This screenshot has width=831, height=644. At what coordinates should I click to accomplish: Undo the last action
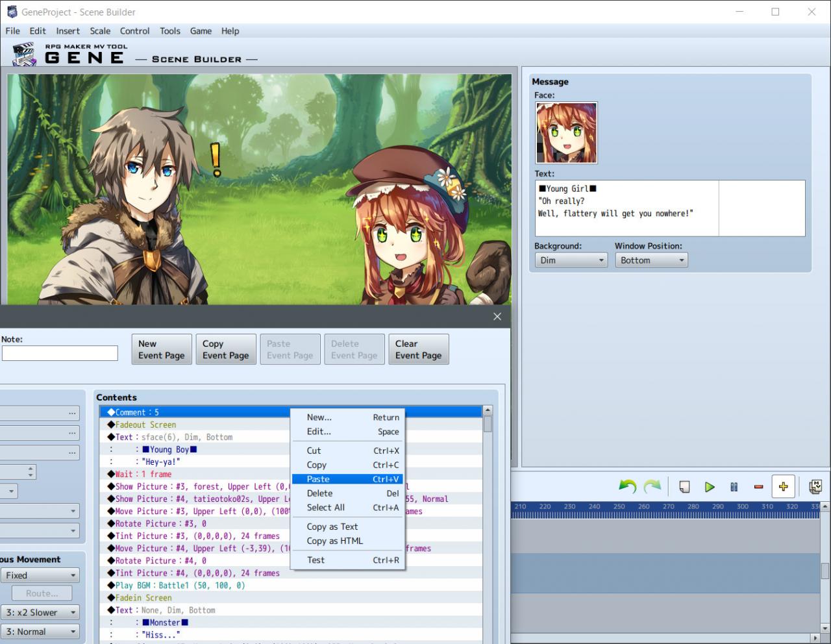(x=628, y=486)
